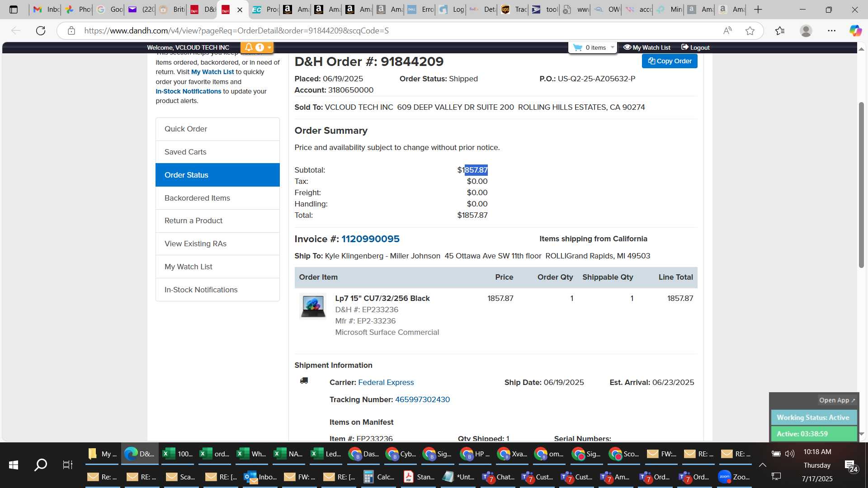Click the page vertical scrollbar
Image resolution: width=868 pixels, height=488 pixels.
tap(861, 184)
